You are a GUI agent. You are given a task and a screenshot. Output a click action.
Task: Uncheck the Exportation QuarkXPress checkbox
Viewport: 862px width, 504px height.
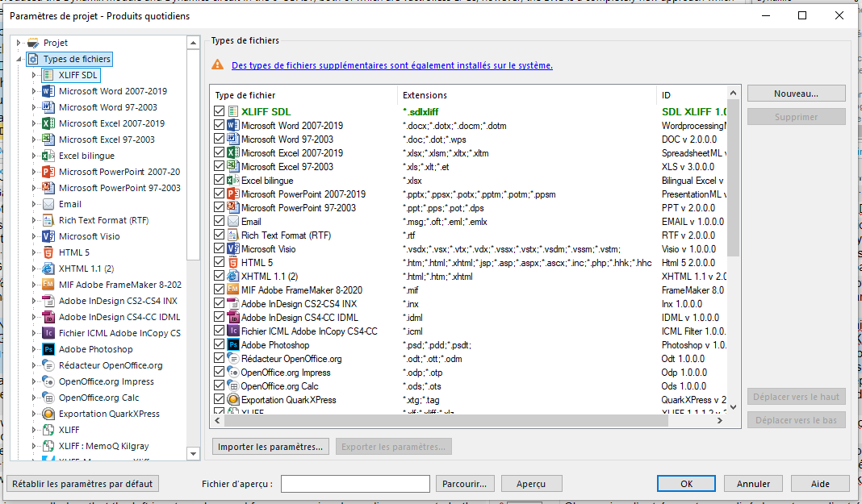[x=219, y=400]
